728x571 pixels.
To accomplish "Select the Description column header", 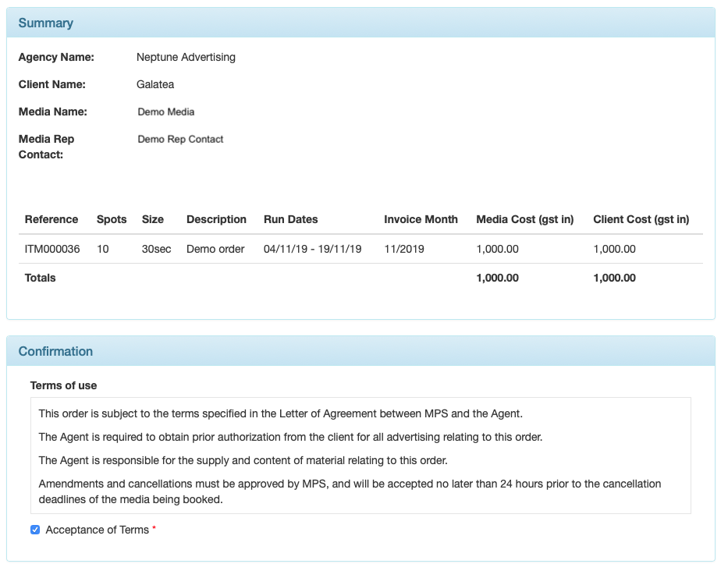I will [216, 220].
